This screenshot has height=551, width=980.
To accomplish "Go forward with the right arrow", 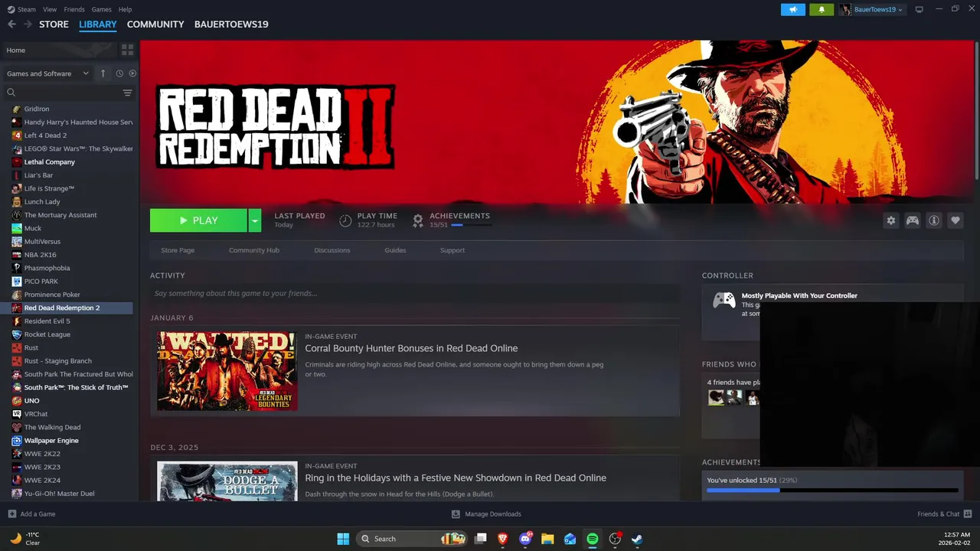I will click(x=28, y=24).
